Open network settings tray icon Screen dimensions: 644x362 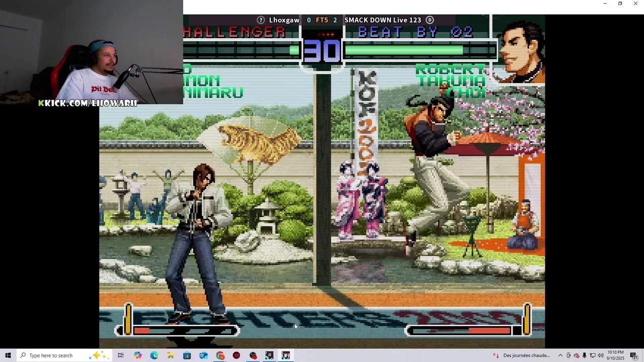[592, 355]
